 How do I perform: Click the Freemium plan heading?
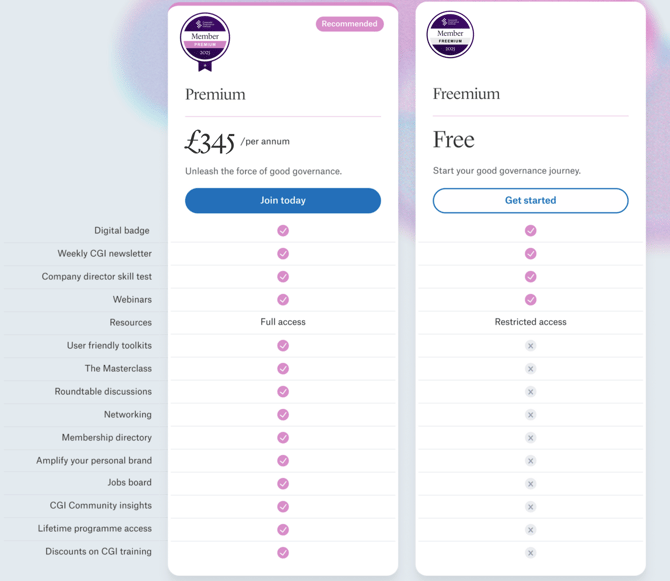pyautogui.click(x=466, y=94)
